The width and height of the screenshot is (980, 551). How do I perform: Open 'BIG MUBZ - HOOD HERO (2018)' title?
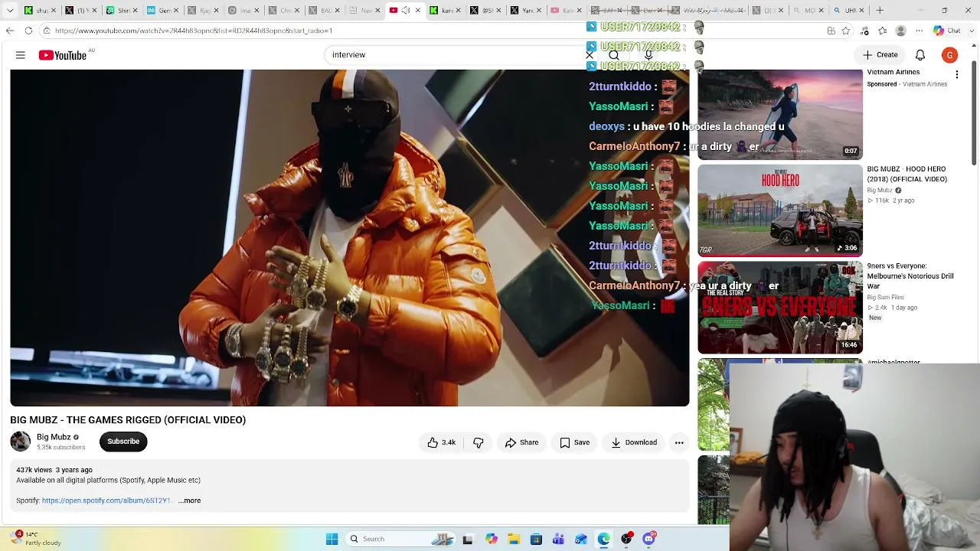pyautogui.click(x=907, y=174)
